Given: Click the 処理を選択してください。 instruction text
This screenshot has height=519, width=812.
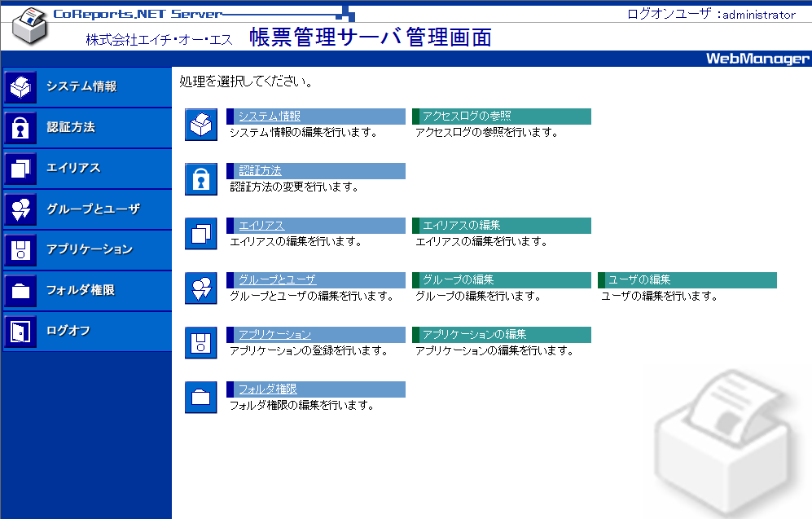Looking at the screenshot, I should 247,81.
